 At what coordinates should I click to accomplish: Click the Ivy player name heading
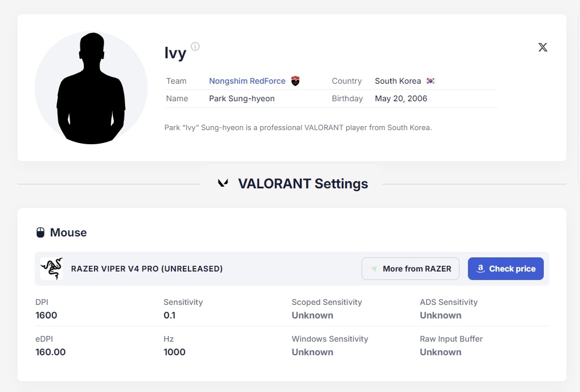click(x=175, y=53)
